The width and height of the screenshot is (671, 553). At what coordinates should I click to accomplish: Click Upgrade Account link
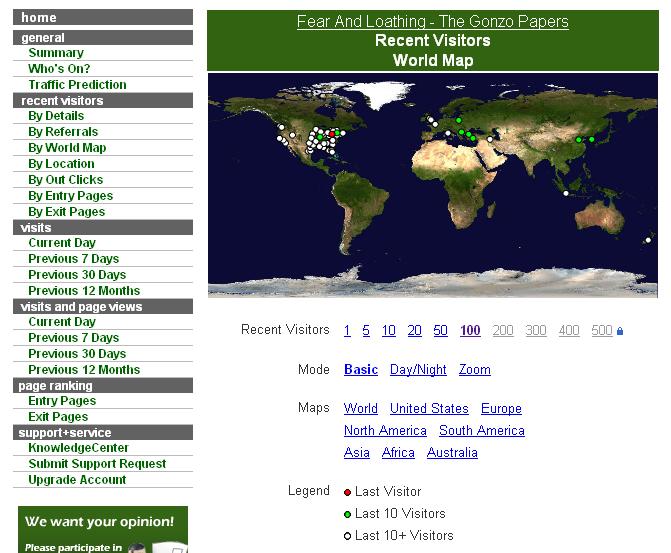[77, 479]
